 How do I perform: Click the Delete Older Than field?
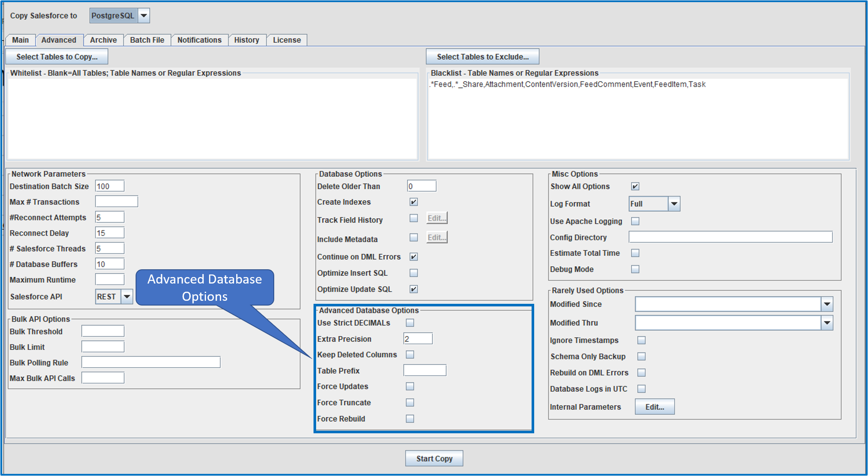pos(422,186)
